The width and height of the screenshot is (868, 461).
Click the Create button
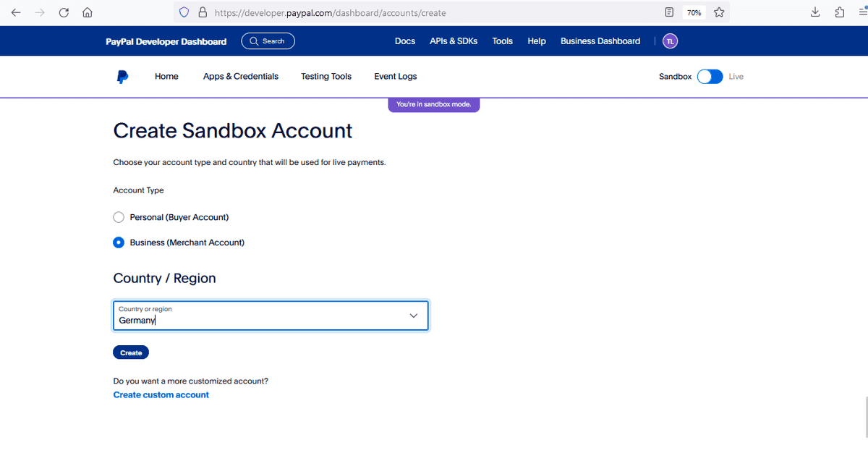pos(131,352)
